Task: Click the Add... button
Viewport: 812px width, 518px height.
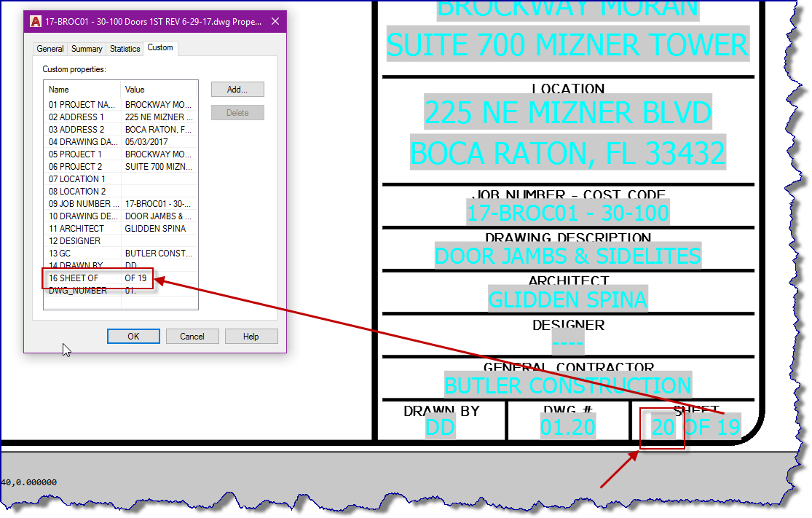Action: pos(237,90)
